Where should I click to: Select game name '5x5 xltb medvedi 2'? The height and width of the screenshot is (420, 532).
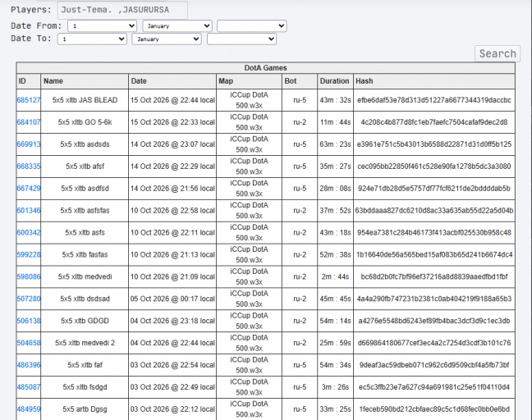tap(85, 343)
